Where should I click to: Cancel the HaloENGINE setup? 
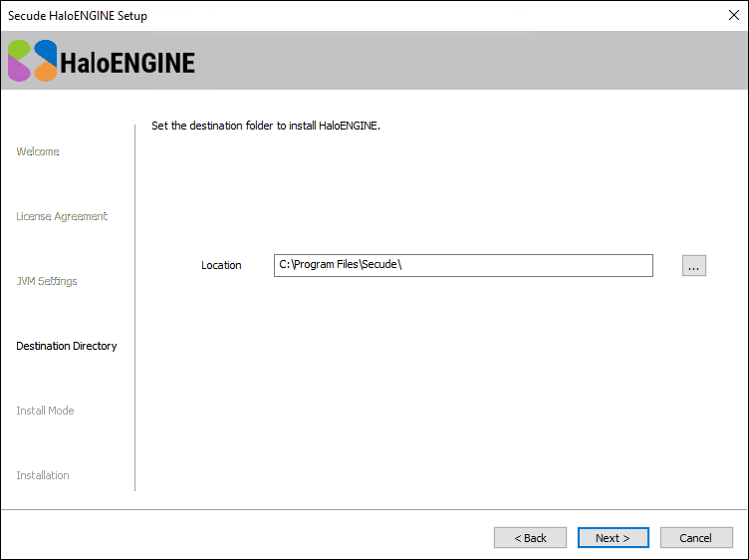click(696, 538)
